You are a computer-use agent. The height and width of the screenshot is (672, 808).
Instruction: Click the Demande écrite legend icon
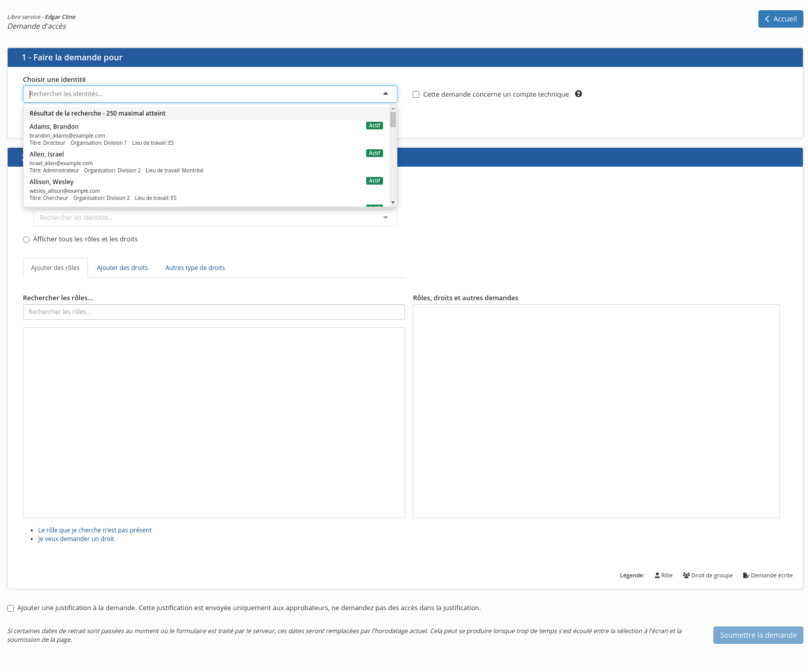point(746,575)
